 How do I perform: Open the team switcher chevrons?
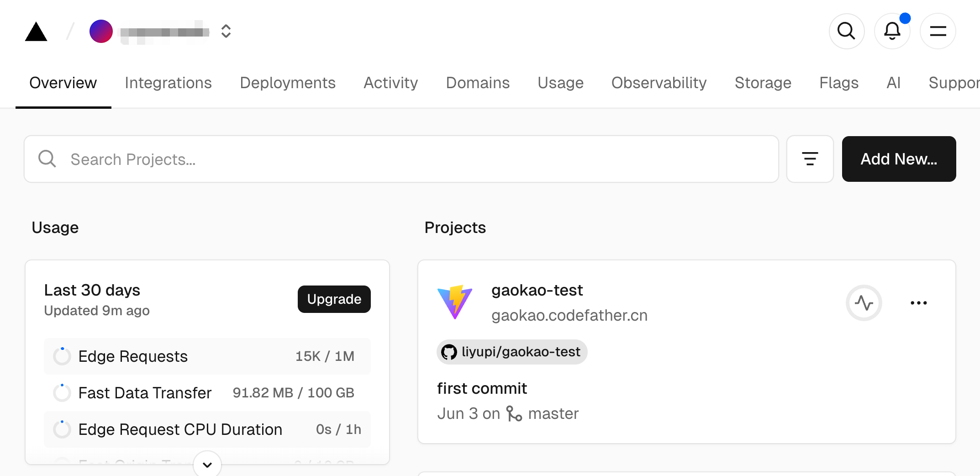226,32
